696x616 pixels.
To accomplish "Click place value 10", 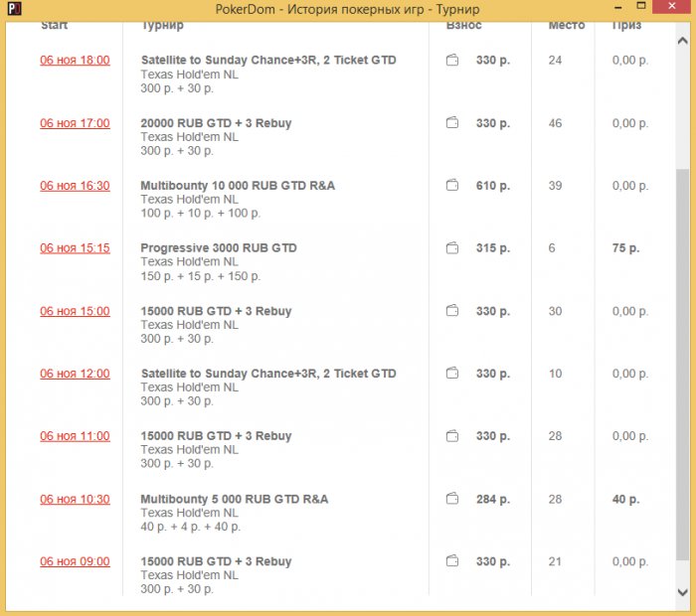I will (555, 374).
